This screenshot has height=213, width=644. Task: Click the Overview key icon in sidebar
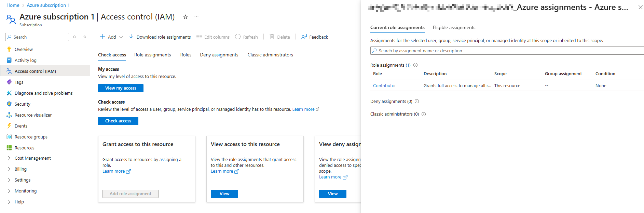pyautogui.click(x=9, y=49)
